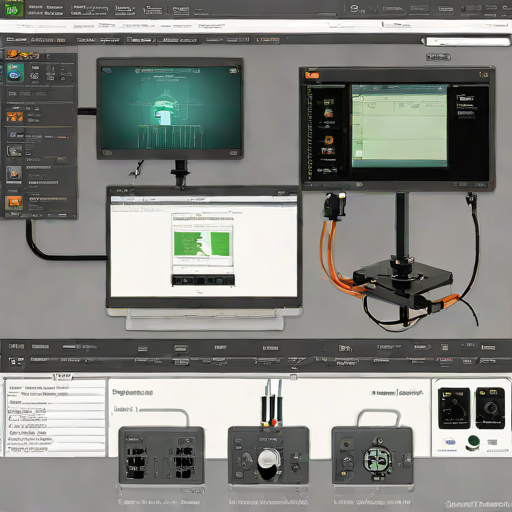Click the blue oval icon in the bottom-right panel
Viewport: 512px width, 512px height.
450,442
